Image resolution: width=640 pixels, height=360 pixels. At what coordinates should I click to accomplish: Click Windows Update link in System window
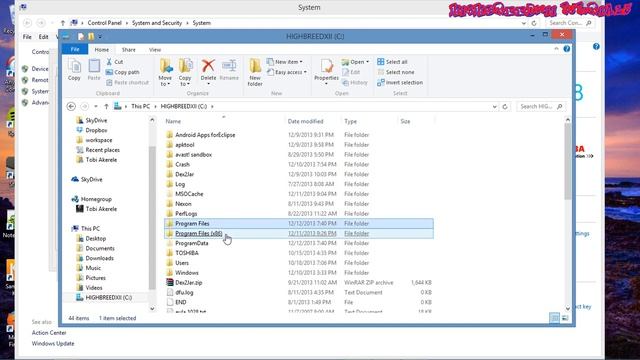click(x=53, y=343)
